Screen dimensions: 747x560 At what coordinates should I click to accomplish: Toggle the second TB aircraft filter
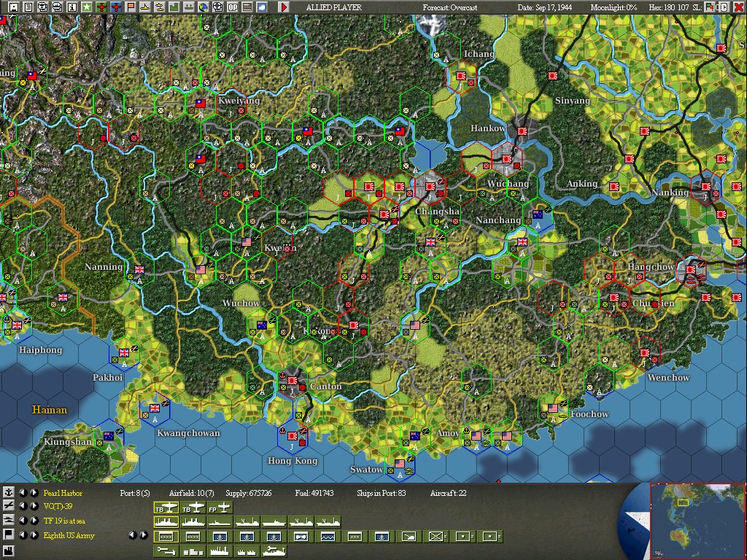tap(193, 507)
